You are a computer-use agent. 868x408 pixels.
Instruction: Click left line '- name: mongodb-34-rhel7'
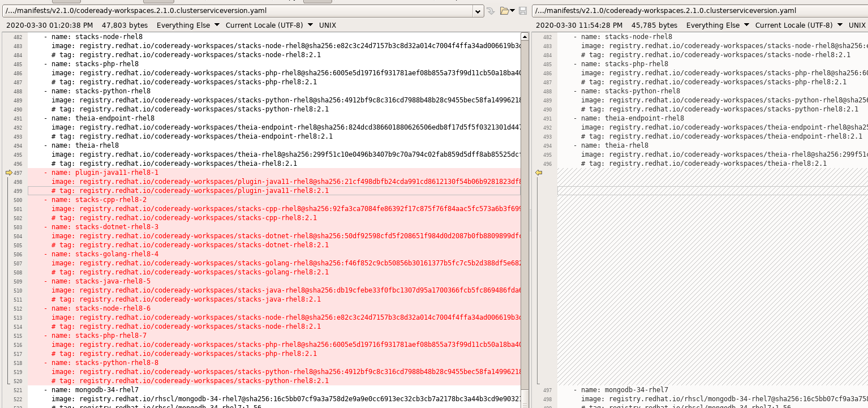tap(91, 390)
